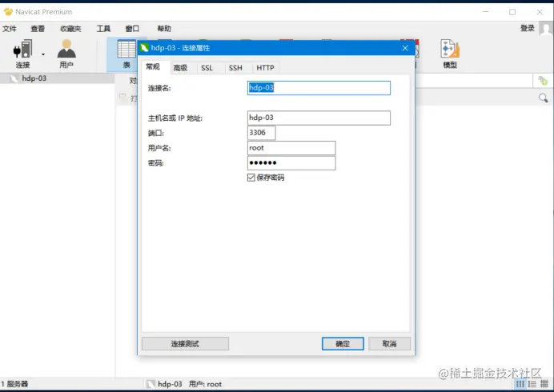
Task: Switch to the SSH tab
Action: [x=235, y=68]
